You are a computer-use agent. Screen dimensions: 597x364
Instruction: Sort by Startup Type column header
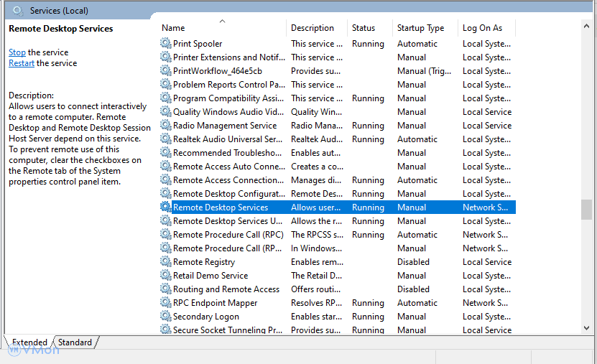point(420,28)
